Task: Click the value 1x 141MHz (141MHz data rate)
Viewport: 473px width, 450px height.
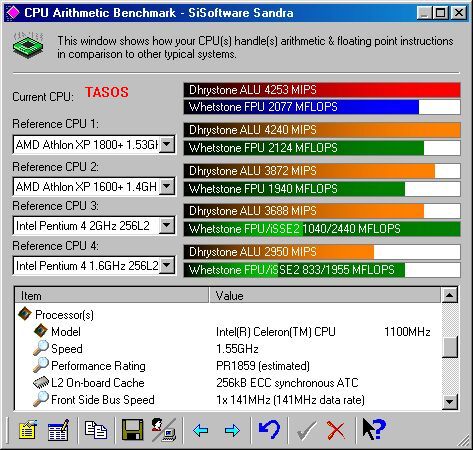Action: point(290,400)
